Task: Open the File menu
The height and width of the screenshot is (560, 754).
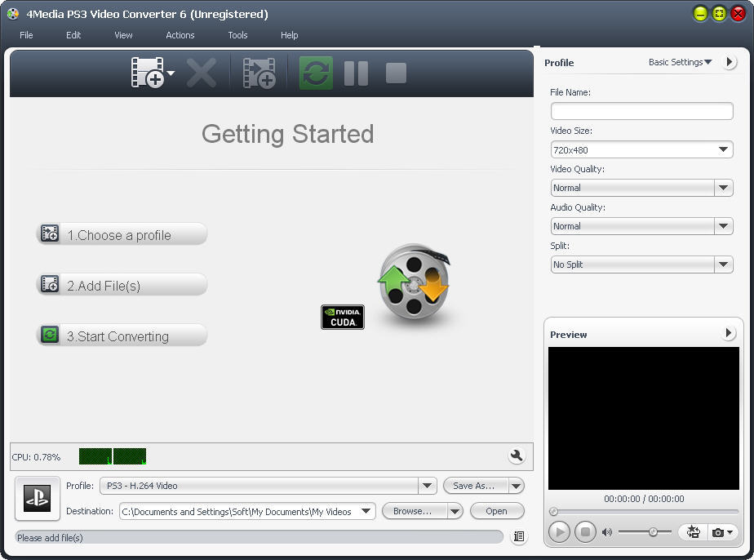Action: tap(26, 35)
